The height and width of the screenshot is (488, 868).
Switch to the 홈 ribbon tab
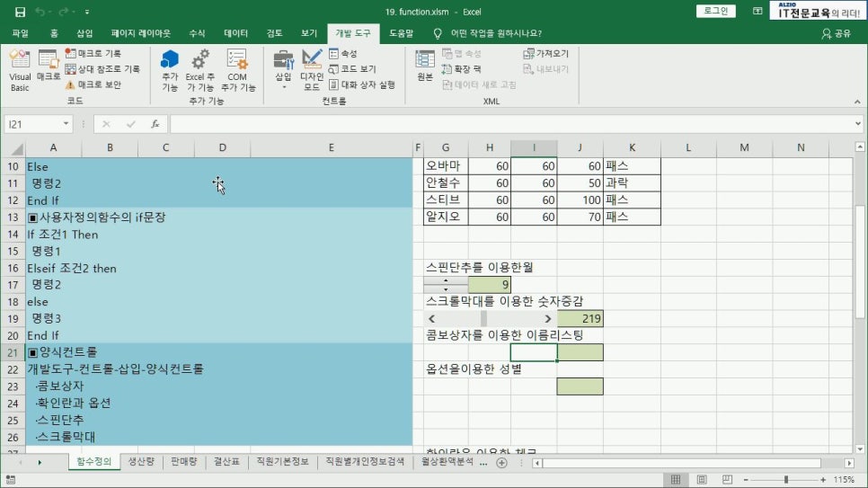click(x=54, y=33)
